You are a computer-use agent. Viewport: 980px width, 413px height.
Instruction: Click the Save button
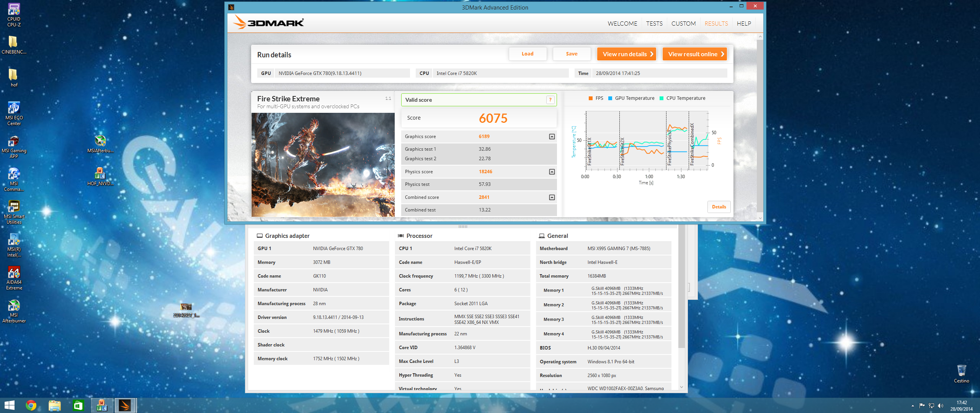[x=572, y=54]
